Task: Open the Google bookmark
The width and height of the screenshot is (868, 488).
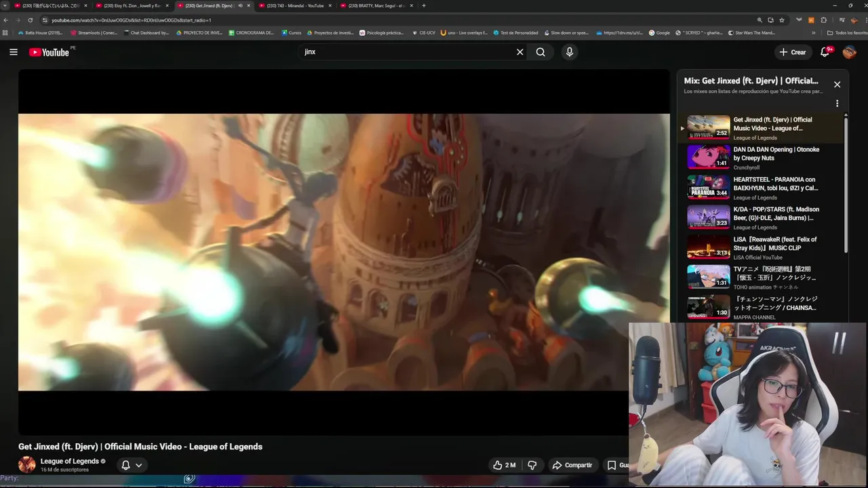Action: 659,33
